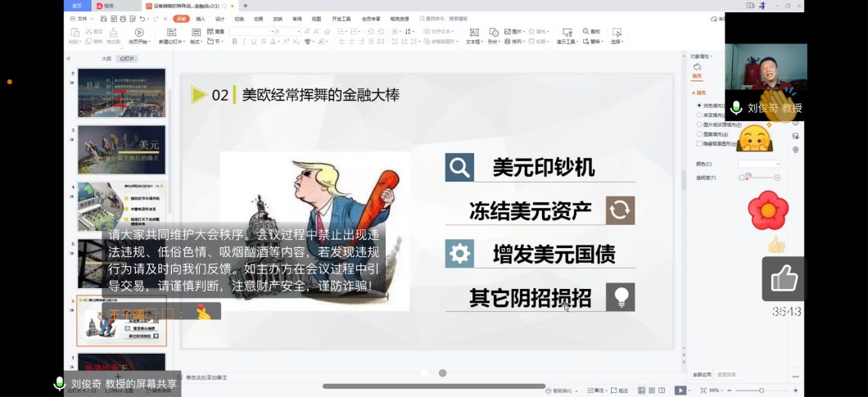Click the thumbs-up reaction button
This screenshot has height=397, width=868.
tap(784, 279)
